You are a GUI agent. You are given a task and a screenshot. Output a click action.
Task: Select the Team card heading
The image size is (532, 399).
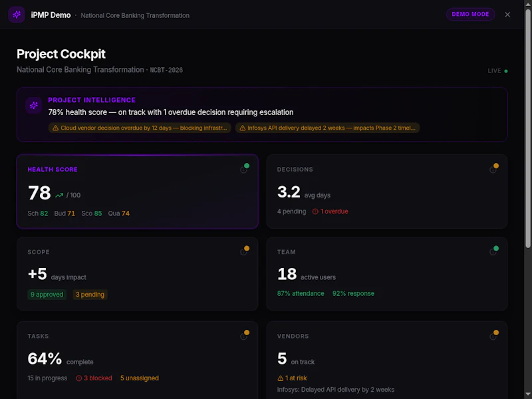click(x=287, y=252)
